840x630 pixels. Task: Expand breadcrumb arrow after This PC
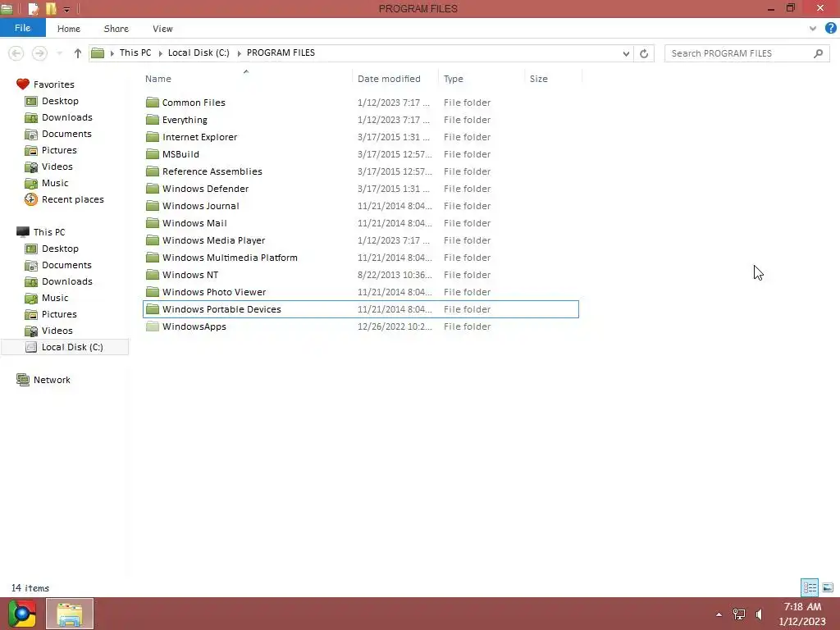(x=160, y=53)
